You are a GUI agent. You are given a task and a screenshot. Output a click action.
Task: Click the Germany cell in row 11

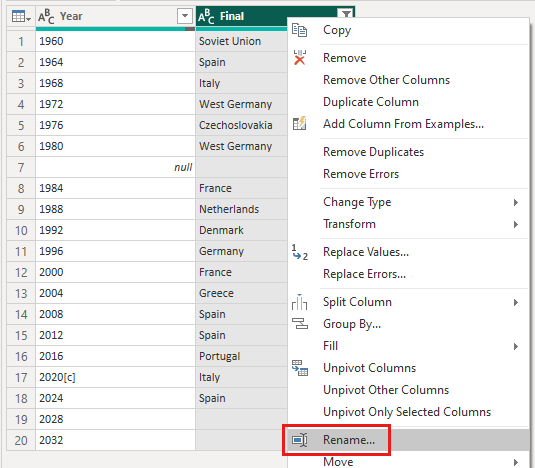pos(241,251)
